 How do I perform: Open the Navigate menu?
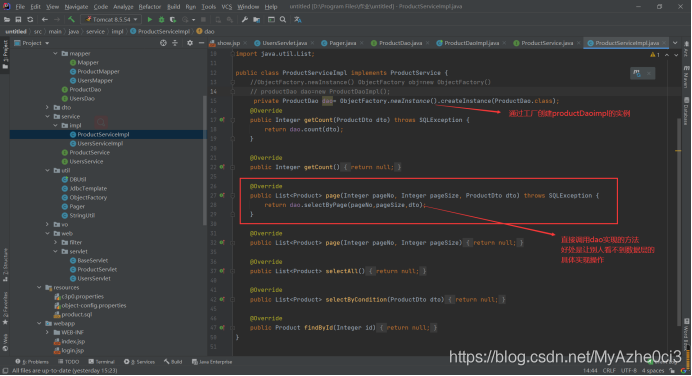[x=76, y=7]
